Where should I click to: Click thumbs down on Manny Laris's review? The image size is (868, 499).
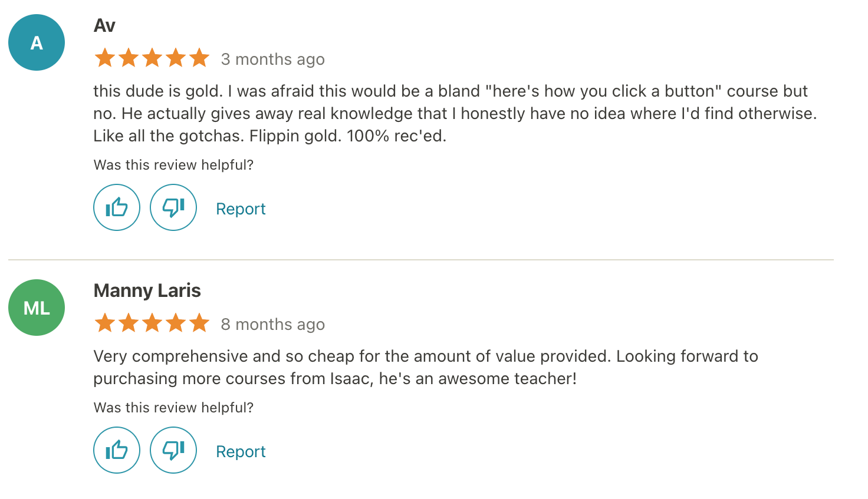click(x=173, y=450)
